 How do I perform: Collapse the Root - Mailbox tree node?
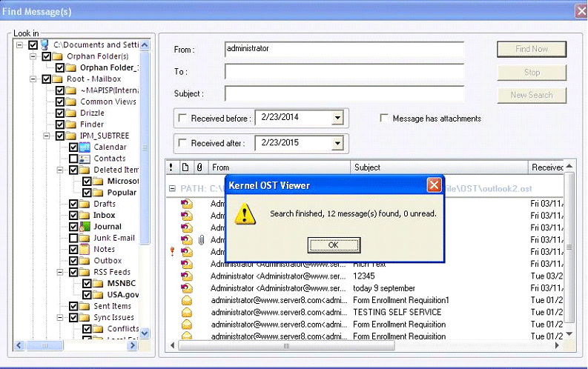[x=33, y=79]
